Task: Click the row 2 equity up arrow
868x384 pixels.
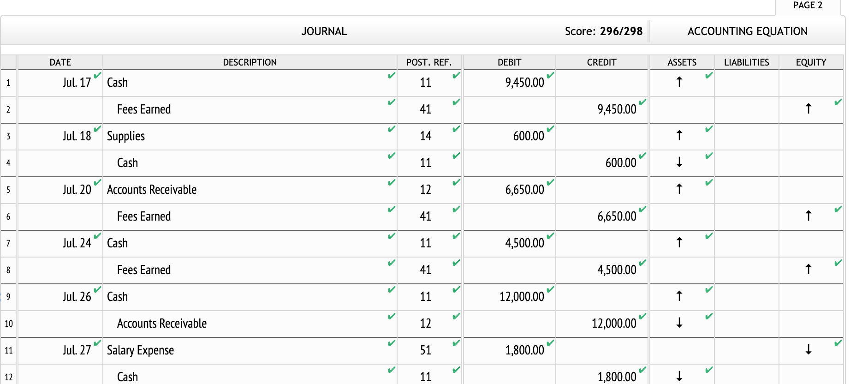Action: [x=808, y=109]
